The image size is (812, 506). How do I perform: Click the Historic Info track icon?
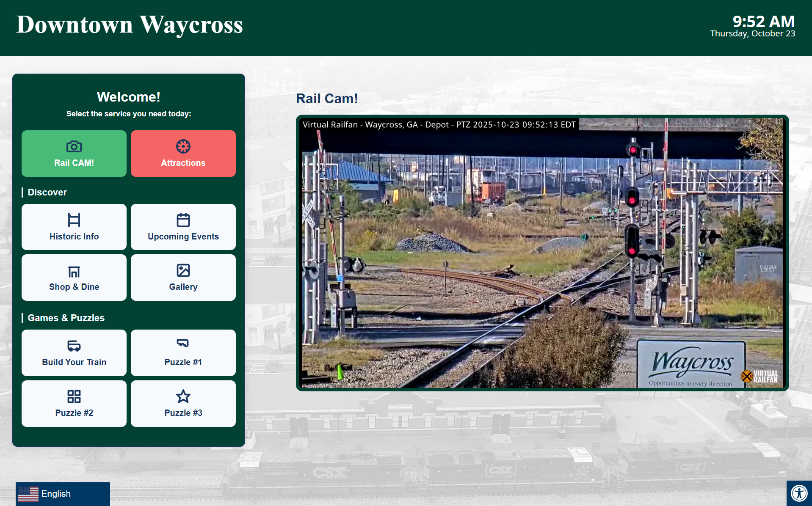(74, 220)
